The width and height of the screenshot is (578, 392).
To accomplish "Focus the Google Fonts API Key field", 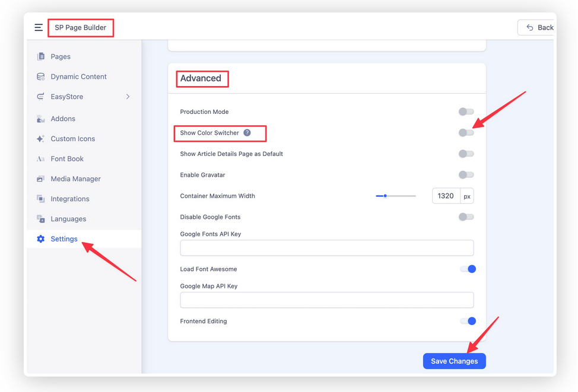I will coord(326,248).
